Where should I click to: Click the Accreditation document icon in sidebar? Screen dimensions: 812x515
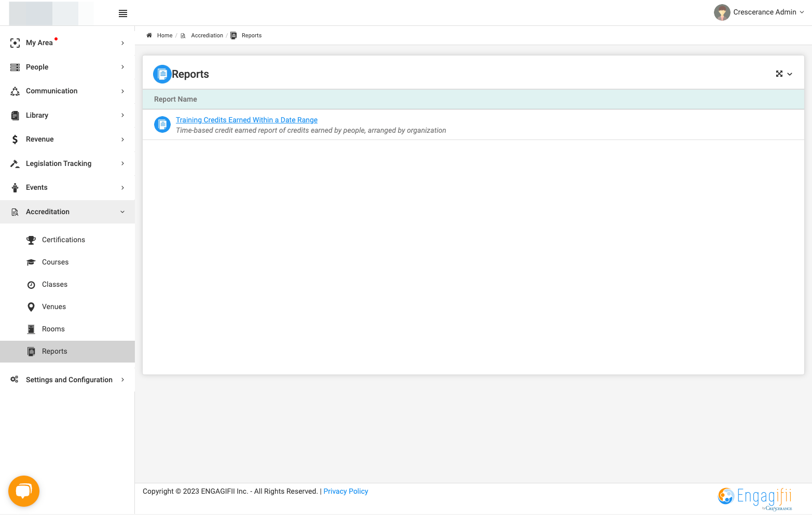(x=15, y=212)
